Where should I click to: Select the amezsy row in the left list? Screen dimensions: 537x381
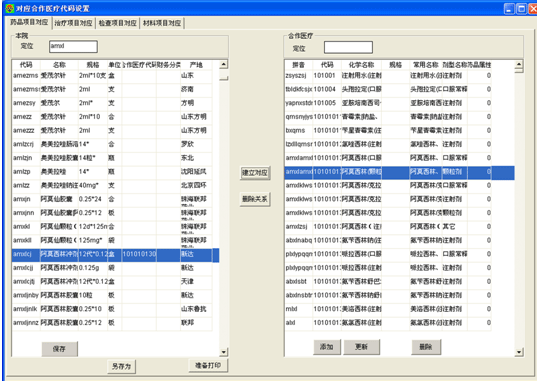[112, 103]
